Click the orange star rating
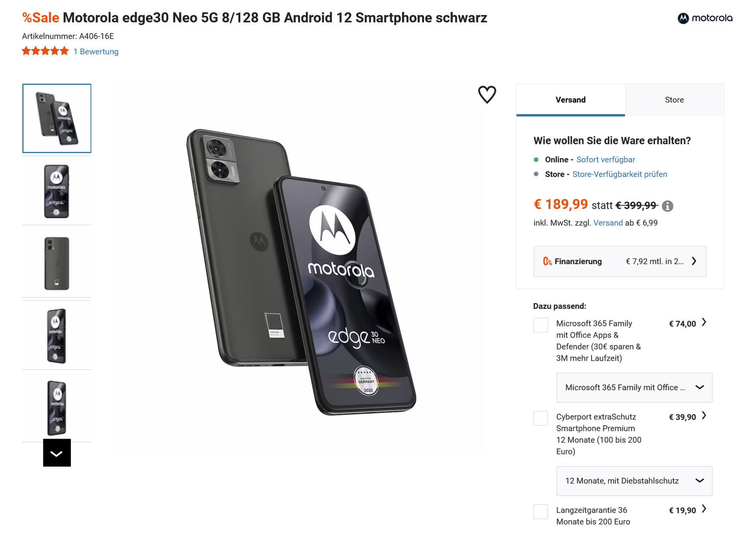The height and width of the screenshot is (536, 756). [45, 51]
